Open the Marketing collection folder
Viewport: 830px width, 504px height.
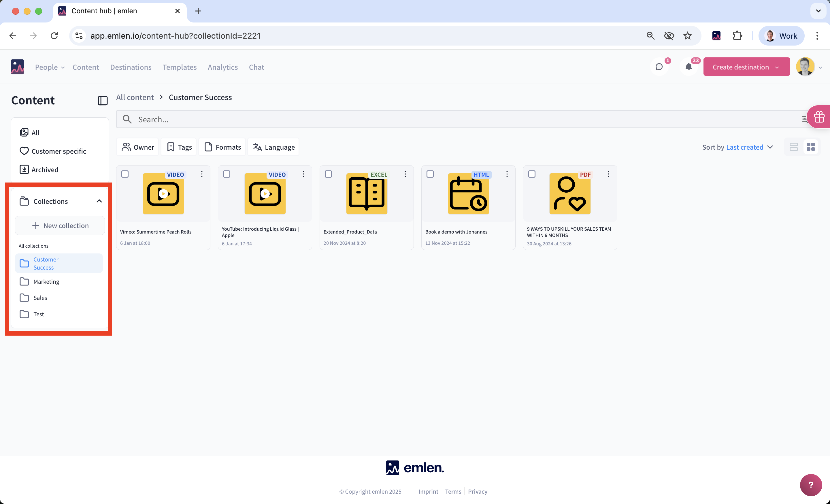pyautogui.click(x=46, y=281)
